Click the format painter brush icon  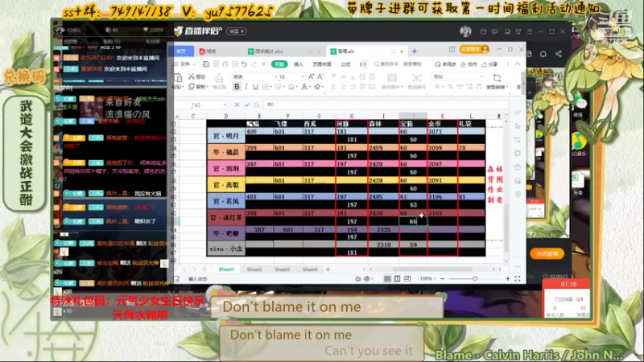[x=219, y=78]
